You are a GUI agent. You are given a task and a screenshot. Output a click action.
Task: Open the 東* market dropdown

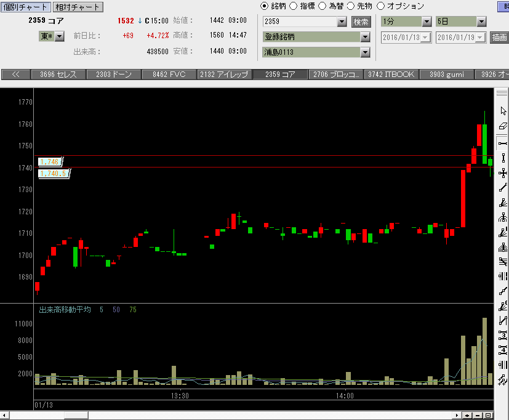60,36
